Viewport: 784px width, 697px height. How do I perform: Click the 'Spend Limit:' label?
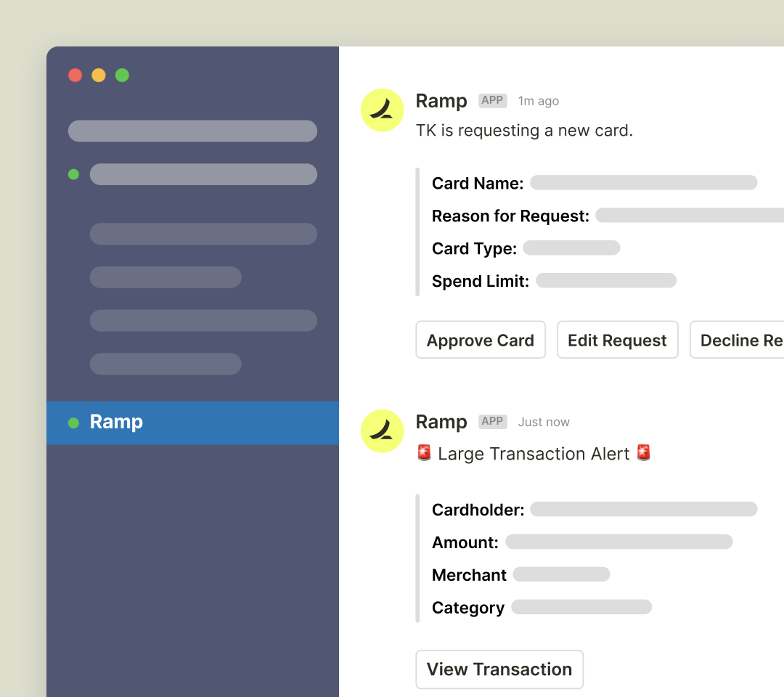pos(481,281)
